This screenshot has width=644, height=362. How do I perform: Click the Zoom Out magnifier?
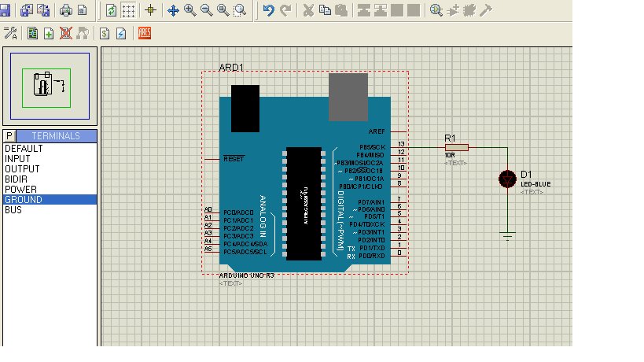click(207, 10)
